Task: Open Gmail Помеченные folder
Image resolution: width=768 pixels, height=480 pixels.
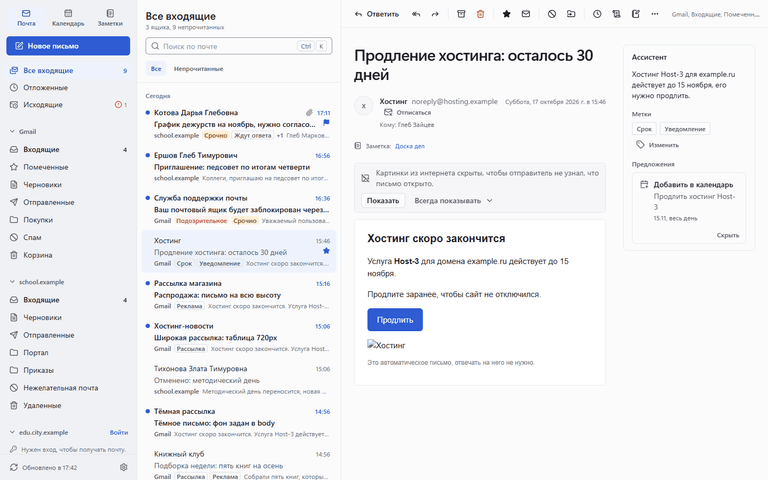Action: (x=68, y=167)
